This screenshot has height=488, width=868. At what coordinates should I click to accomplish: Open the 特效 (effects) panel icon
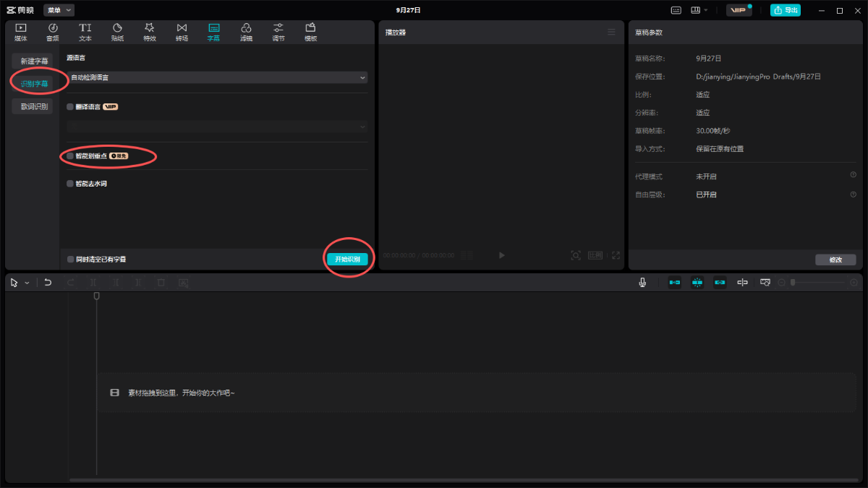150,32
